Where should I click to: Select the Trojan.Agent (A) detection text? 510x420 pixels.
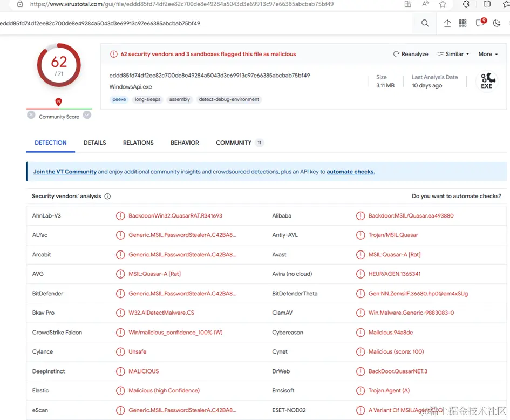tap(389, 390)
